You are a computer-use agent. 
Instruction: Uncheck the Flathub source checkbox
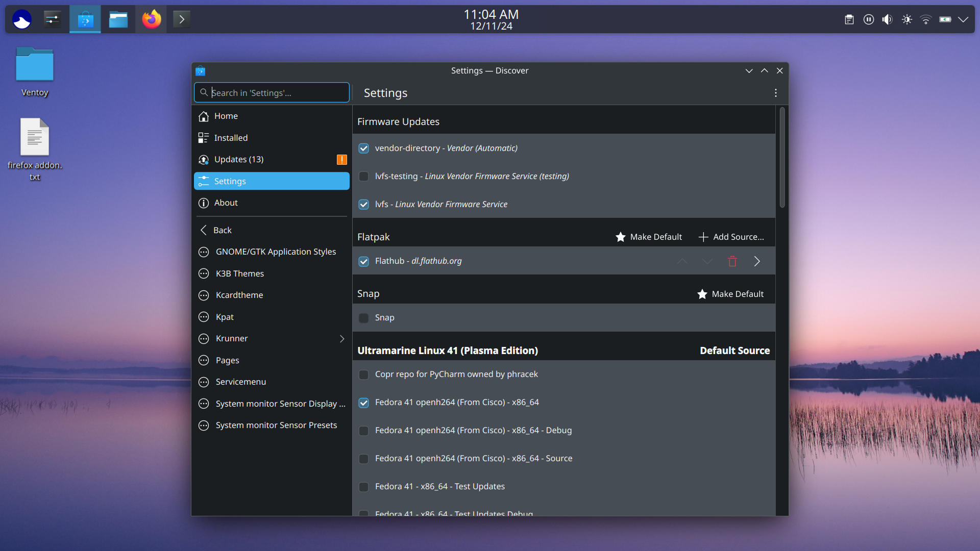coord(363,261)
